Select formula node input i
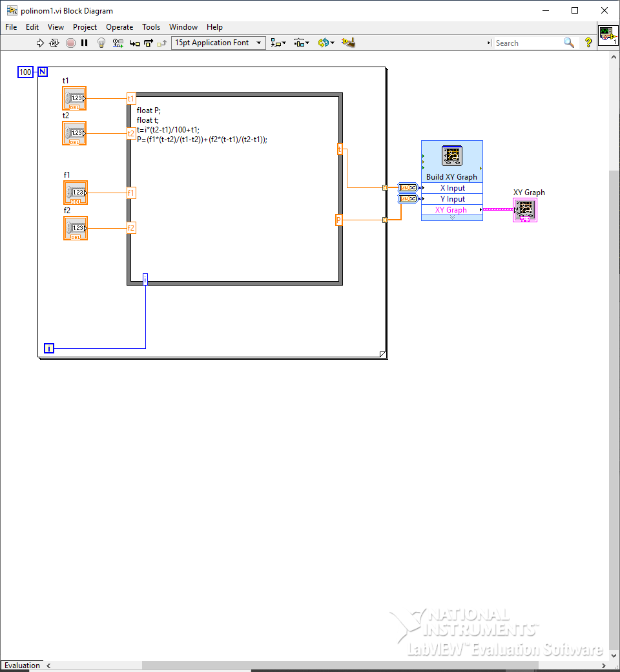Viewport: 620px width, 672px height. (x=145, y=279)
